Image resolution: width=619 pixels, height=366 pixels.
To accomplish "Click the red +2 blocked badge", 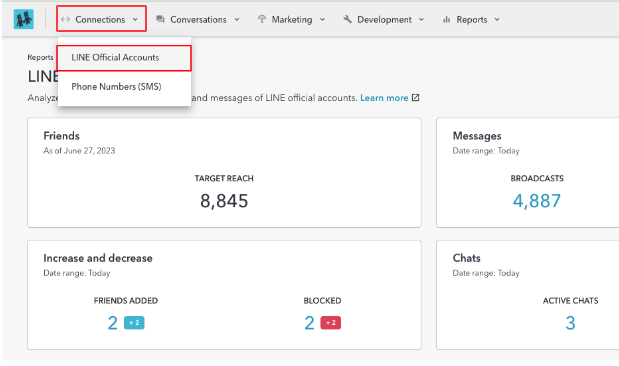I will click(x=331, y=323).
